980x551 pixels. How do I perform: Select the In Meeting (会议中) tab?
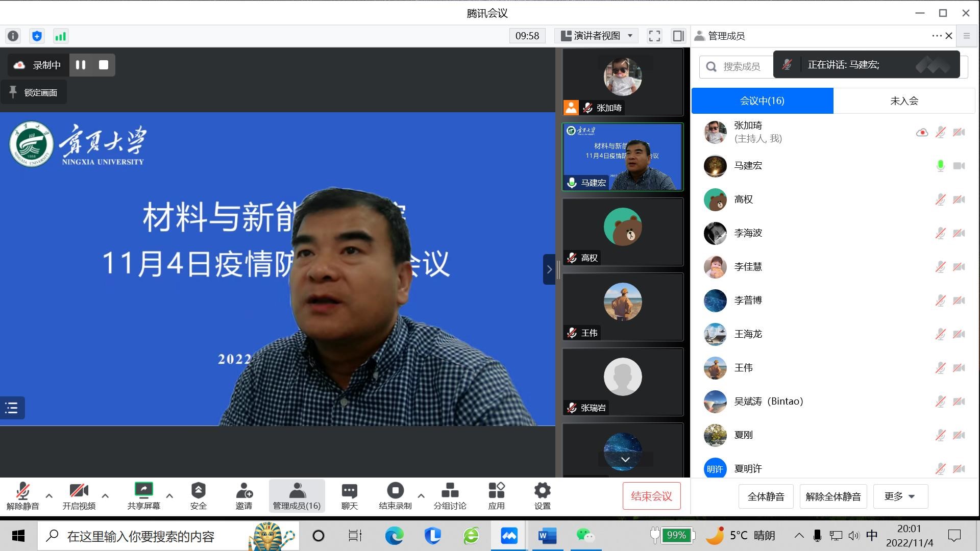click(x=762, y=101)
